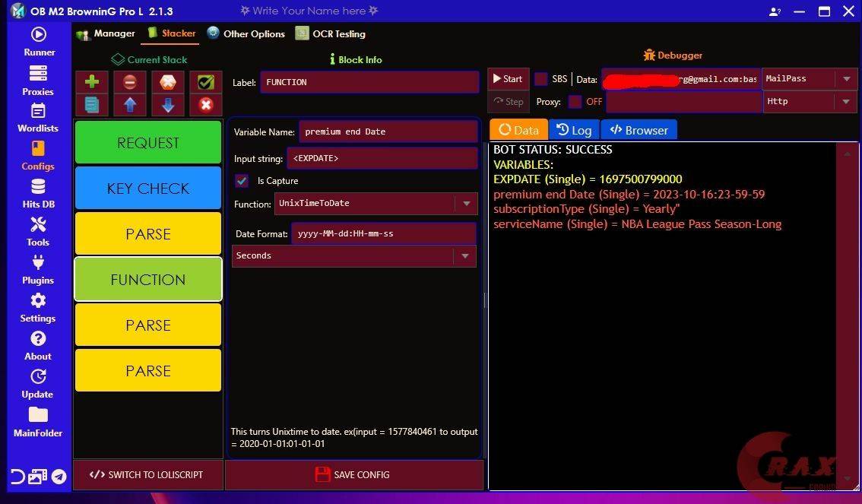This screenshot has width=862, height=504.
Task: Click the "subscriptionType (Single) = Yearly" line
Action: (x=587, y=209)
